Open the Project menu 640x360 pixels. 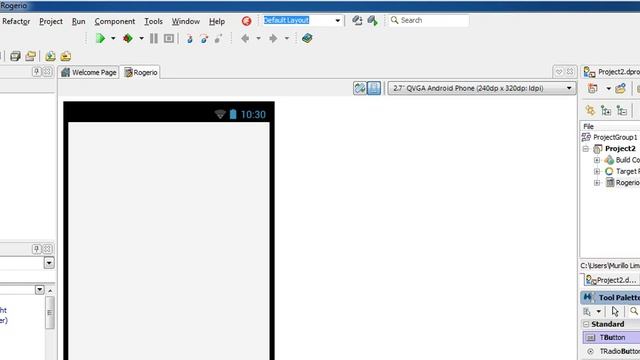tap(51, 21)
